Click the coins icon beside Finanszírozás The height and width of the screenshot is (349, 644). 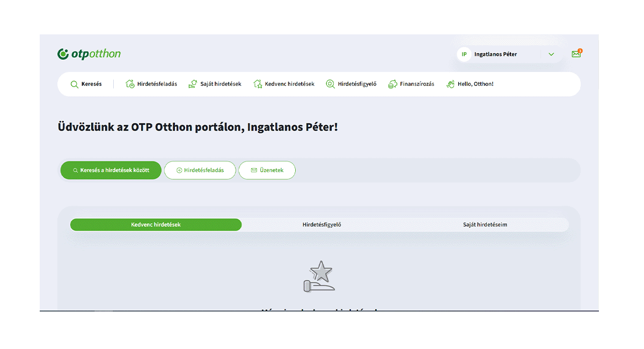point(393,84)
